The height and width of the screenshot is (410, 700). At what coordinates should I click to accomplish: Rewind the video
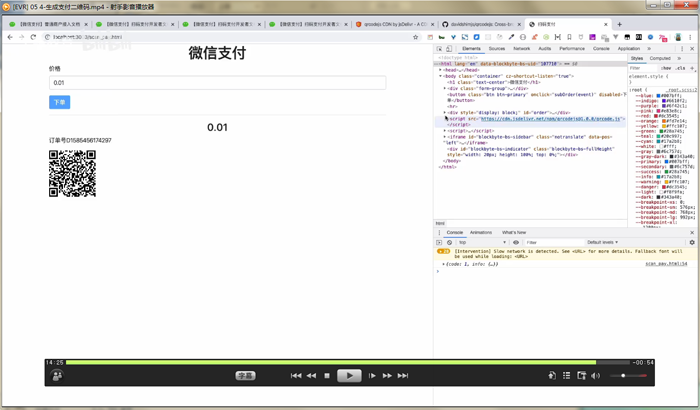(x=311, y=376)
